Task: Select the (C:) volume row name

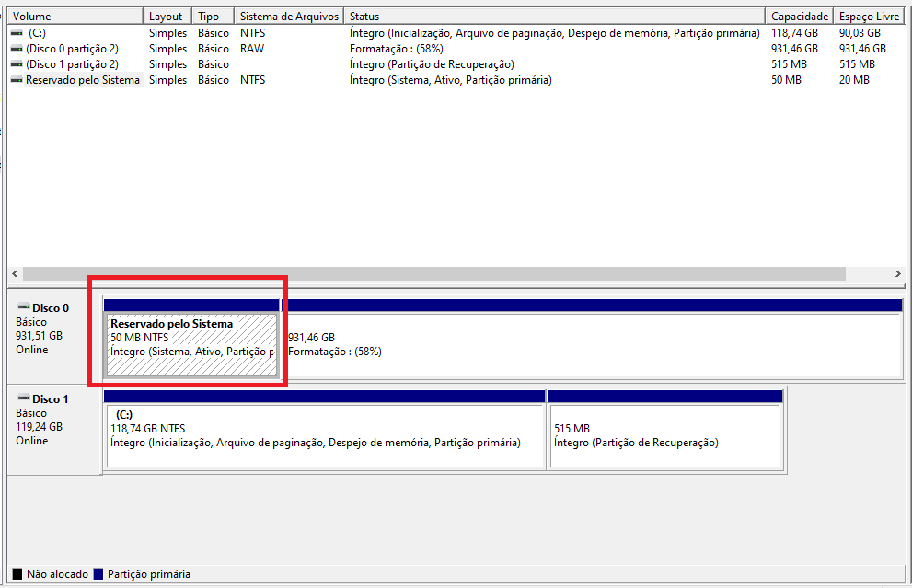Action: (x=37, y=33)
